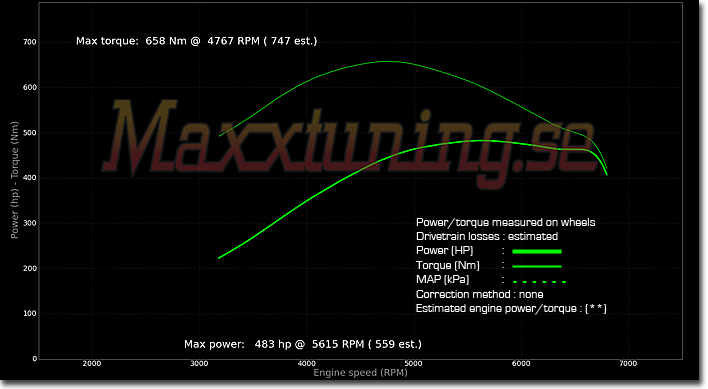This screenshot has width=708, height=389.
Task: Click the 6000 RPM x-axis label
Action: [x=521, y=363]
